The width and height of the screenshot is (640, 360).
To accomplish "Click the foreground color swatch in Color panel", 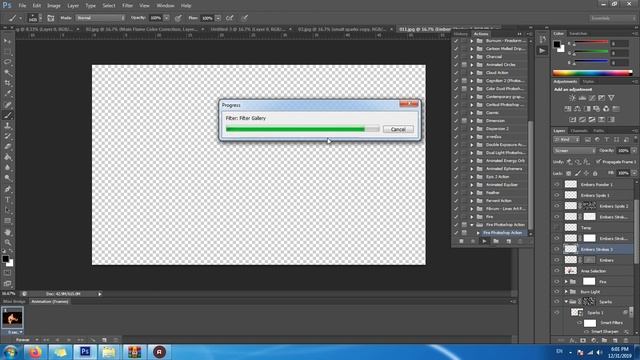I will (557, 44).
